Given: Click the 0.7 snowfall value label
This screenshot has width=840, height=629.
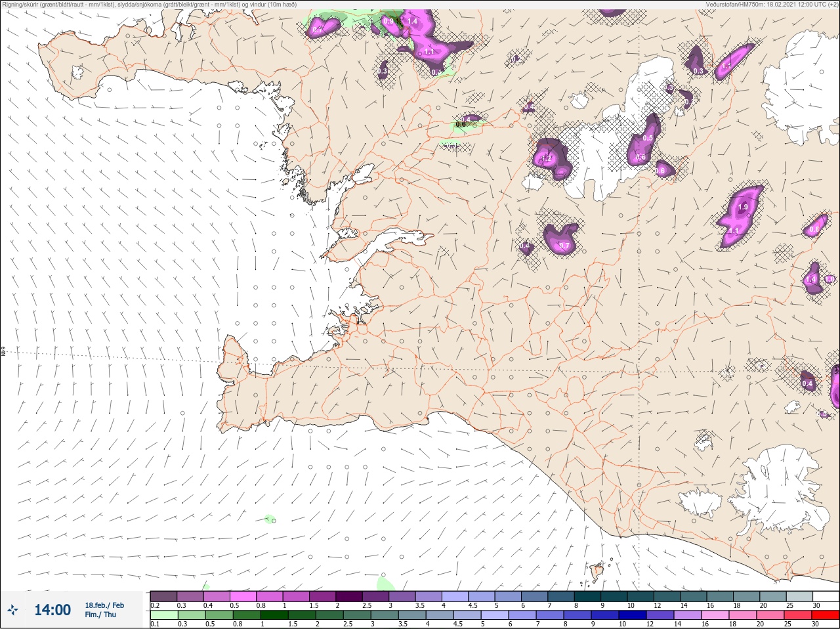Looking at the screenshot, I should tap(564, 246).
